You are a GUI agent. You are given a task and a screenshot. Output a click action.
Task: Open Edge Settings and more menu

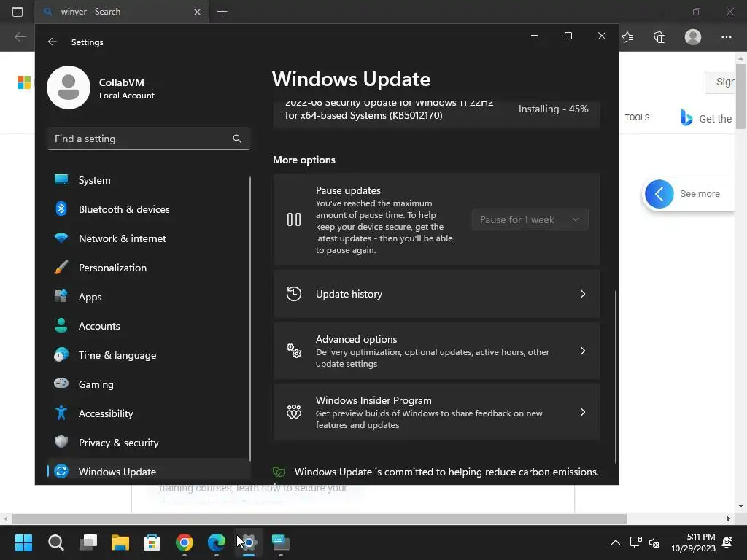726,37
